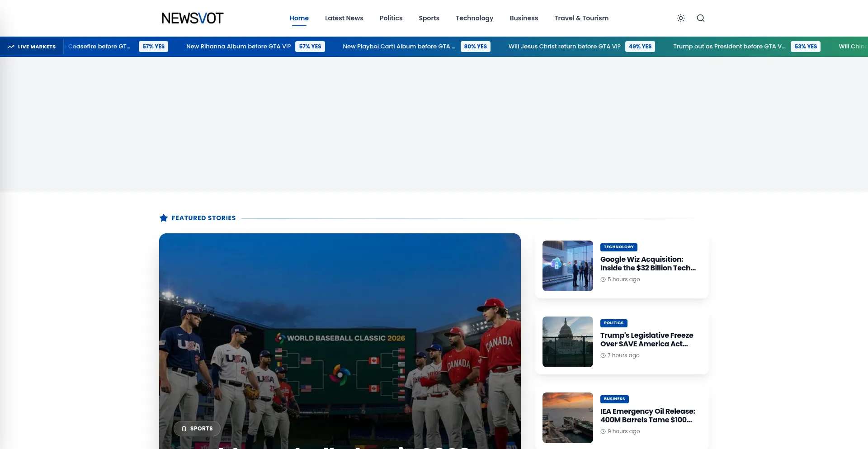
Task: Click the SPORTS category badge
Action: (x=197, y=429)
